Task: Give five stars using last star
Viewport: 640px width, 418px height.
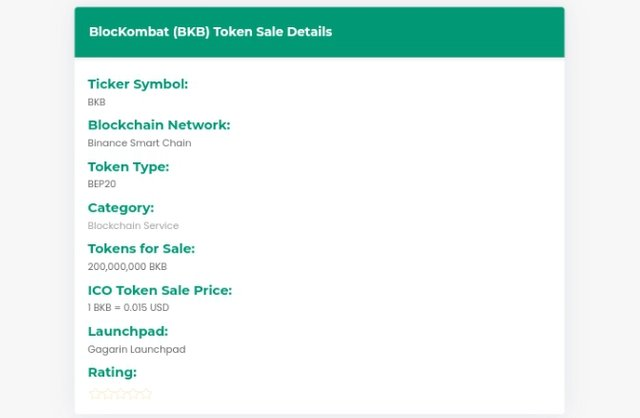Action: click(x=146, y=394)
